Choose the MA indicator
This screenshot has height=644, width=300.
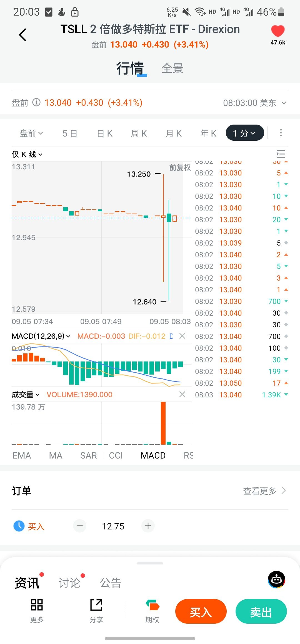[x=56, y=455]
